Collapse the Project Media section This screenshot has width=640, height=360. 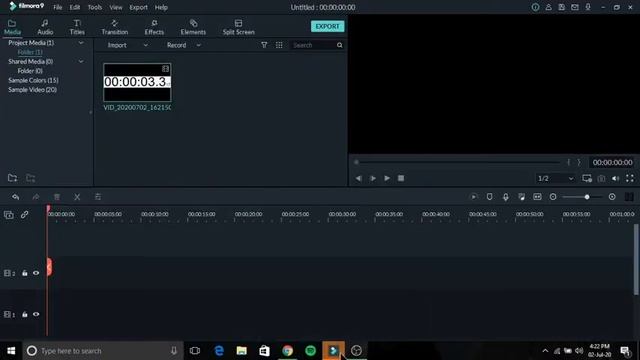(81, 43)
